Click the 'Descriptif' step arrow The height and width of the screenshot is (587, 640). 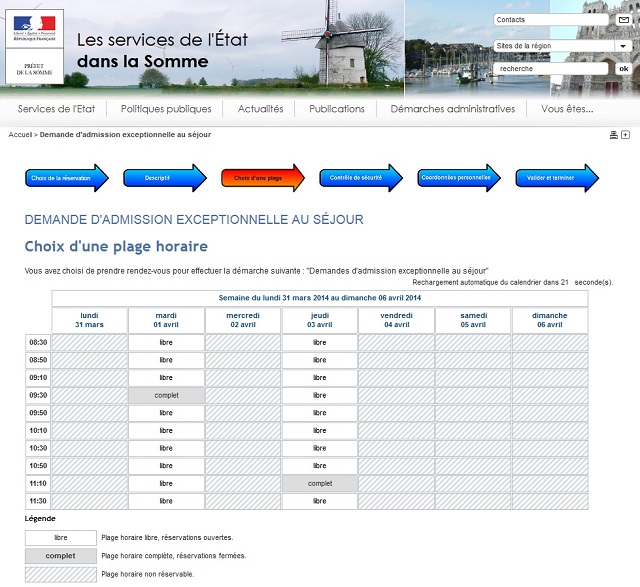164,178
